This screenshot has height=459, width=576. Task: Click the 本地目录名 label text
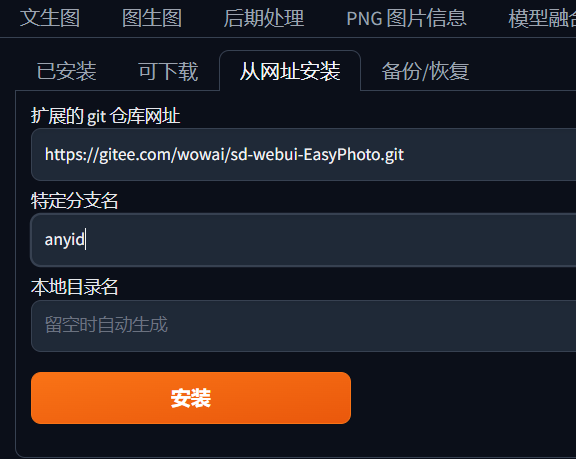click(75, 287)
